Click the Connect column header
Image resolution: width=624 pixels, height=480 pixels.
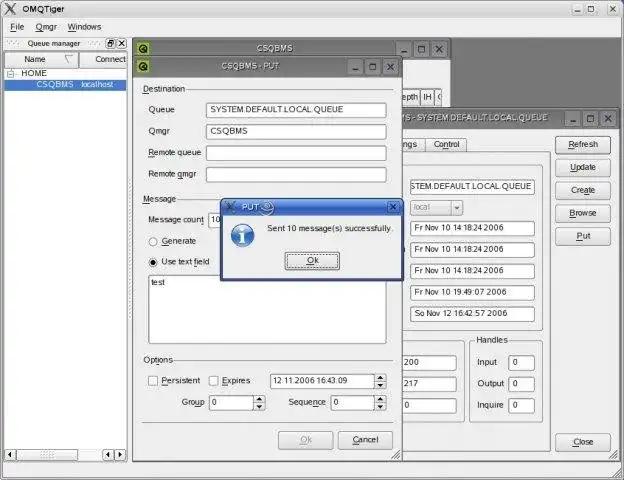(103, 59)
